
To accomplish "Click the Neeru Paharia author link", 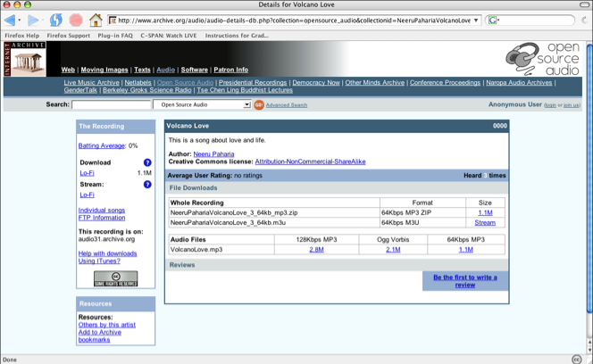I will (x=217, y=153).
